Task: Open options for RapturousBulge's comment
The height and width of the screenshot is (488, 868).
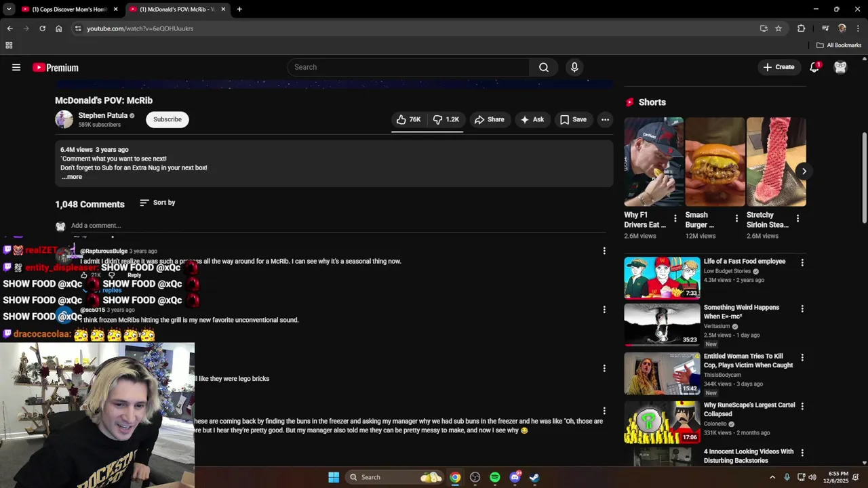Action: point(604,251)
